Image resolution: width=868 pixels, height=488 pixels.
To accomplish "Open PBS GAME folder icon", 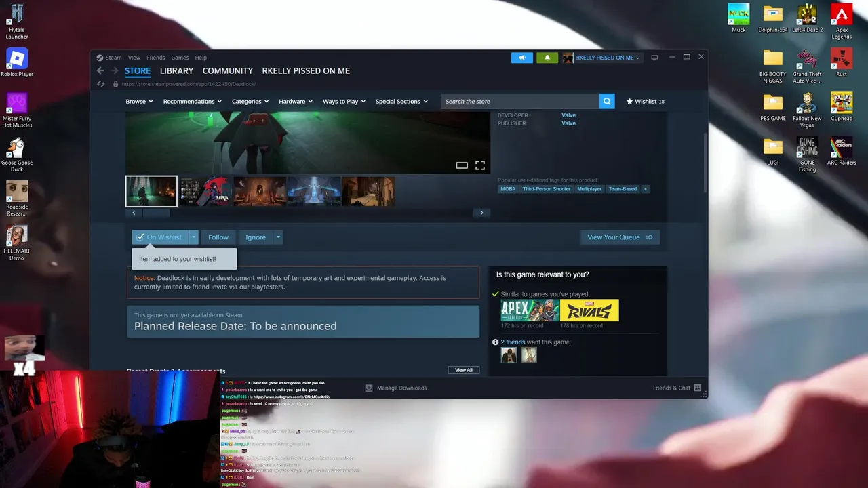I will pos(773,106).
